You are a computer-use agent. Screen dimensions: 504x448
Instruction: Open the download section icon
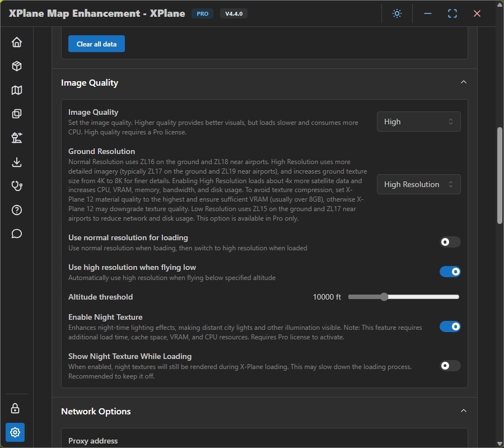17,162
